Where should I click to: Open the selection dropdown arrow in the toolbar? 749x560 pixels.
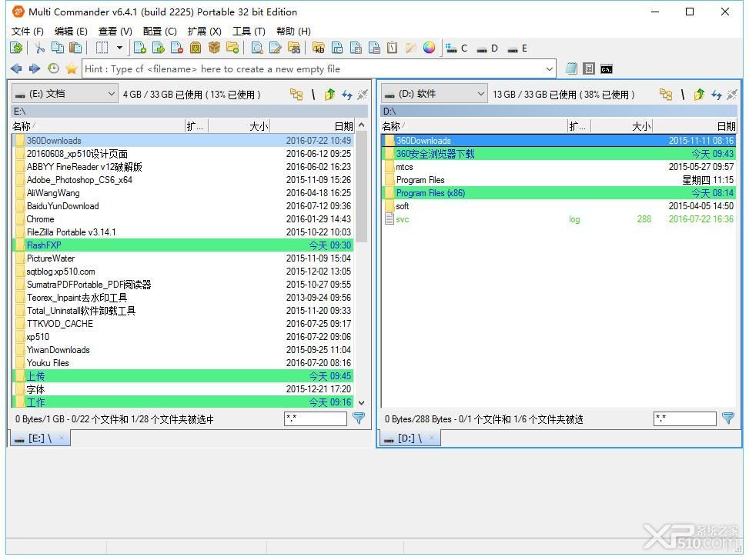pos(119,48)
